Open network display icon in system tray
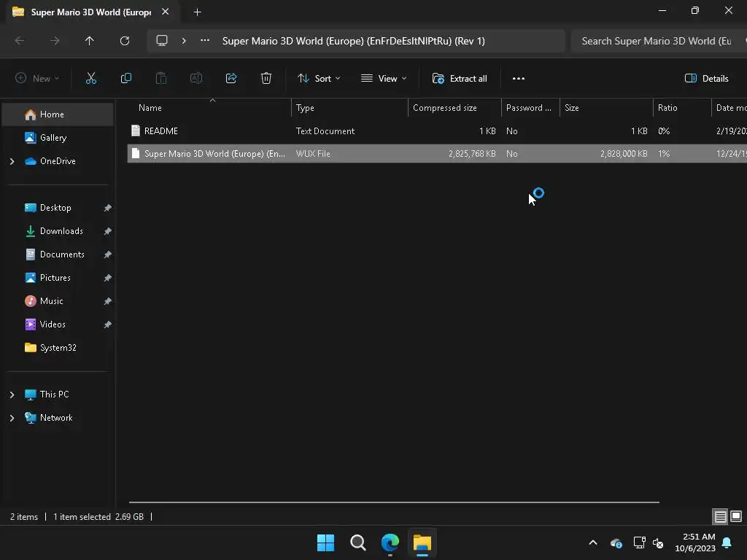This screenshot has height=560, width=747. [639, 542]
